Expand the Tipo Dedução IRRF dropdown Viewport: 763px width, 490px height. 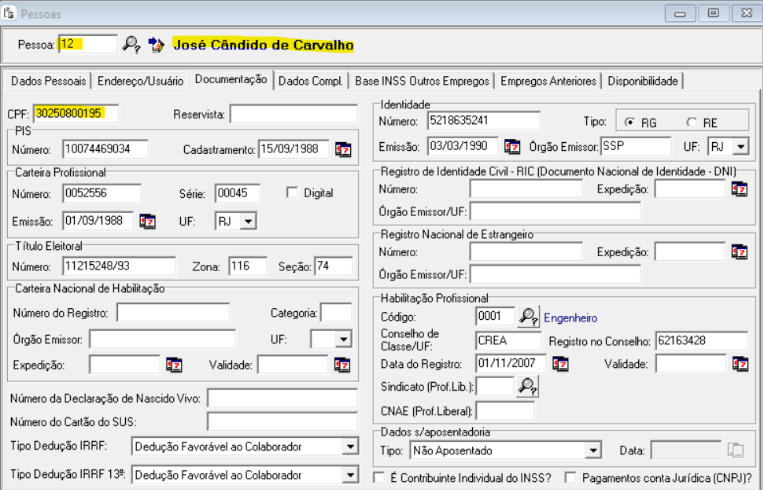(x=349, y=446)
